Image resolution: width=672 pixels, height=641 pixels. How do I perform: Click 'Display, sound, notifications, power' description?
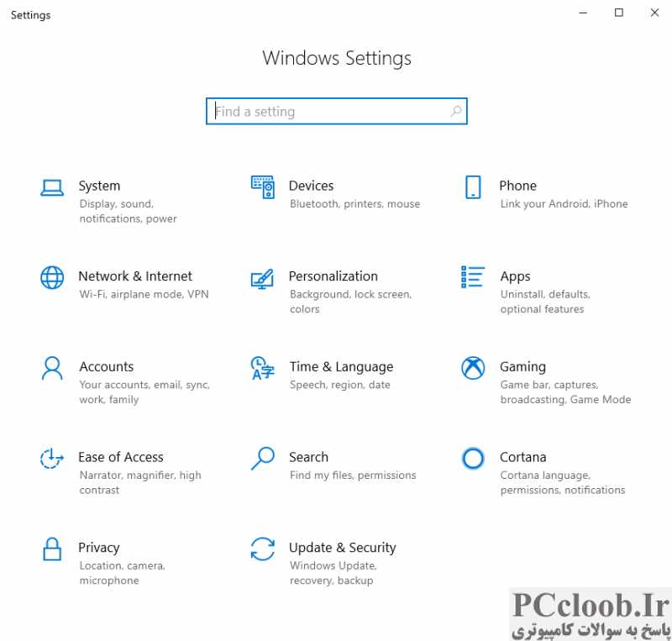coord(129,212)
